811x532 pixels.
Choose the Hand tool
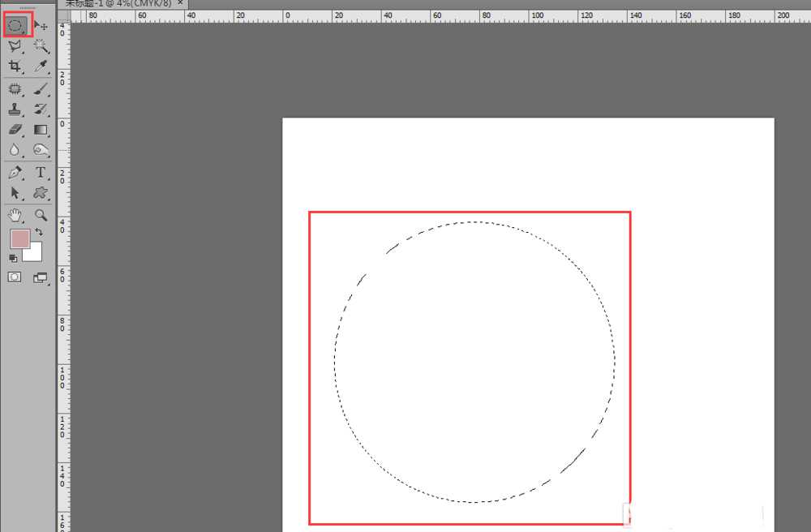tap(15, 215)
